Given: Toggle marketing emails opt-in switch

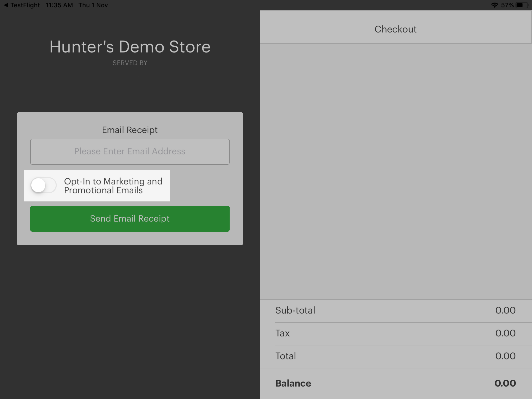Looking at the screenshot, I should click(x=44, y=185).
